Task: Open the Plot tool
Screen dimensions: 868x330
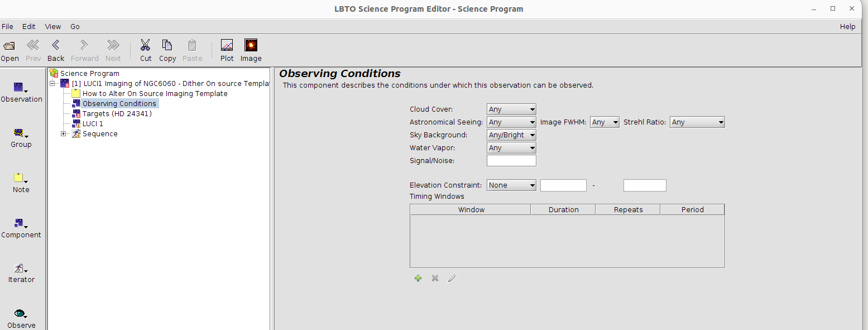Action: pos(227,46)
